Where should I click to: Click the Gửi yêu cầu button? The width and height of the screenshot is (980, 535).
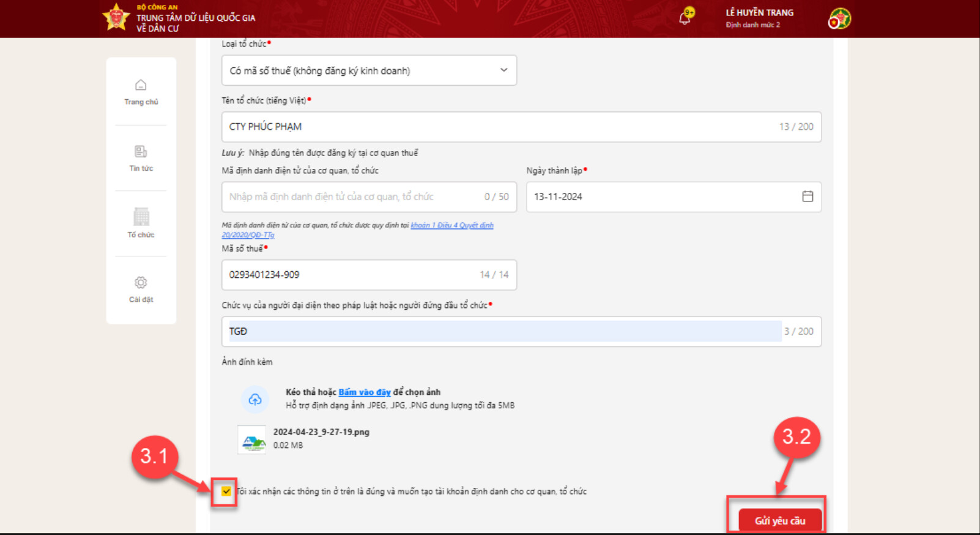click(x=779, y=520)
